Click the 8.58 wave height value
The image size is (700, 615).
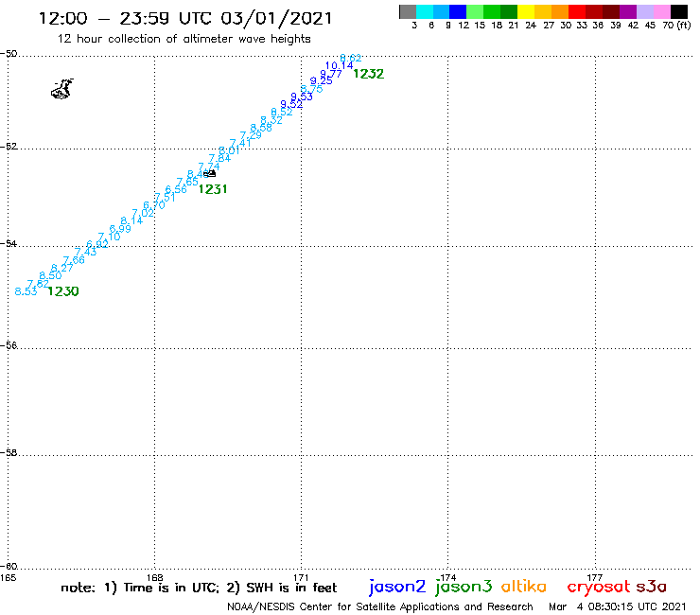(261, 128)
